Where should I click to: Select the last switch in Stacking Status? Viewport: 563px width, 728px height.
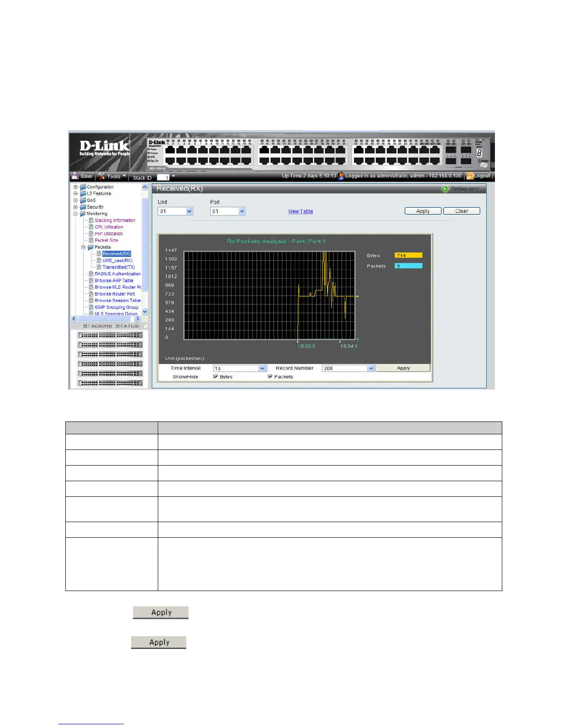click(110, 383)
